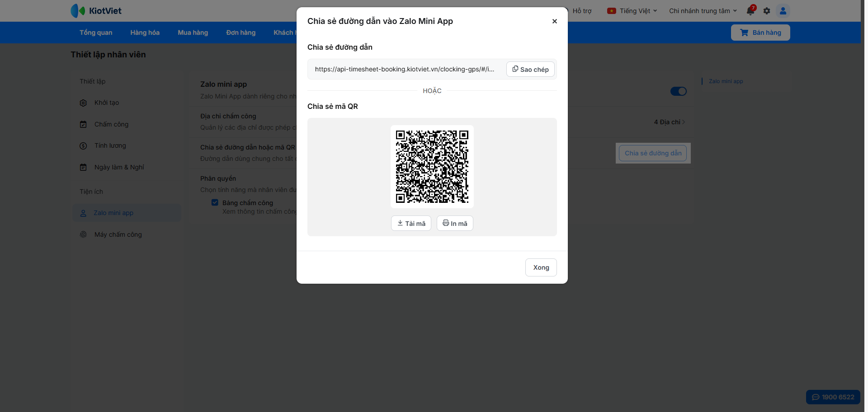Click the share URL text field
868x412 pixels.
[405, 69]
